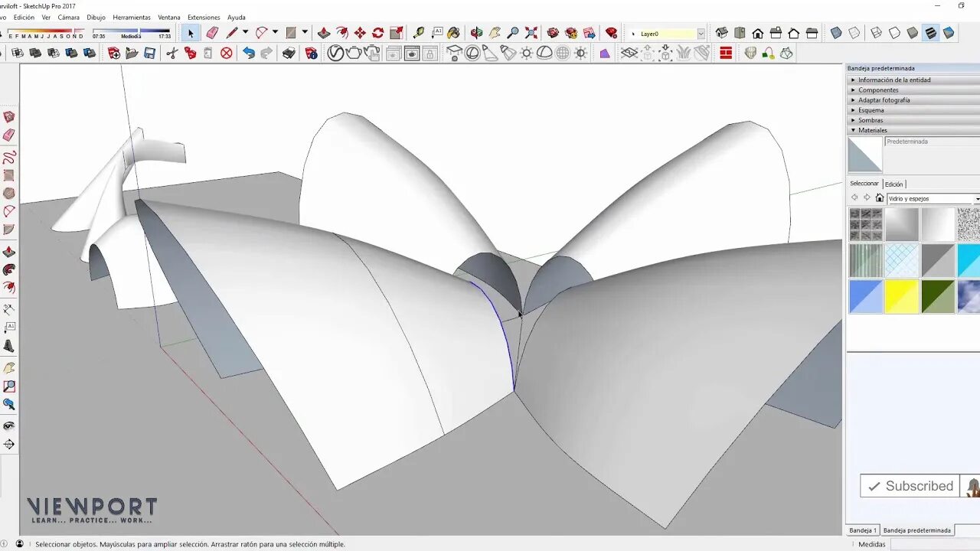Open the Edición menu

coord(24,17)
